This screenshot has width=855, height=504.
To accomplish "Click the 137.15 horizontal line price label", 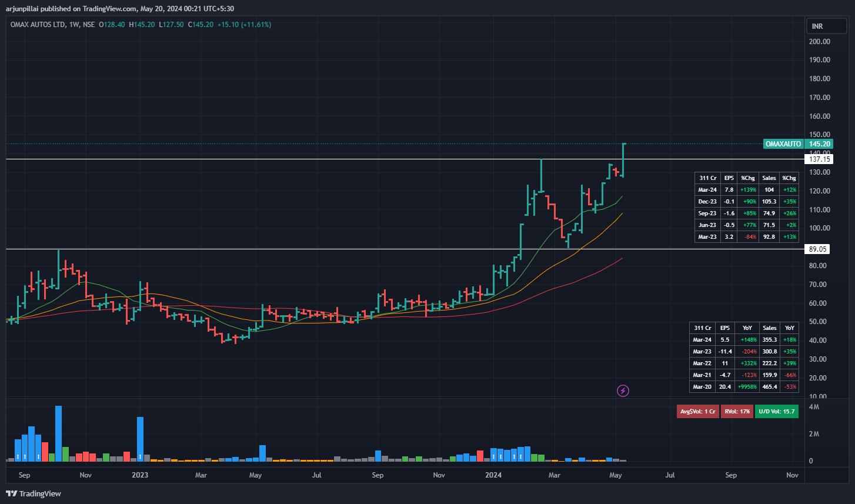I will tap(819, 159).
